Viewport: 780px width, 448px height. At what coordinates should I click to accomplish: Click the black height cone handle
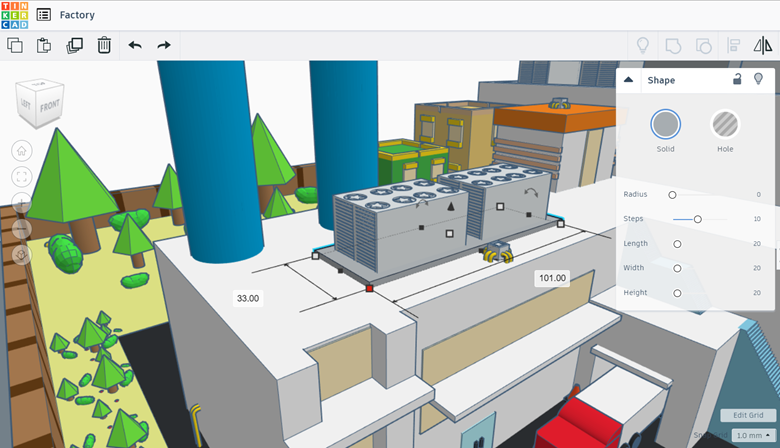click(x=451, y=206)
